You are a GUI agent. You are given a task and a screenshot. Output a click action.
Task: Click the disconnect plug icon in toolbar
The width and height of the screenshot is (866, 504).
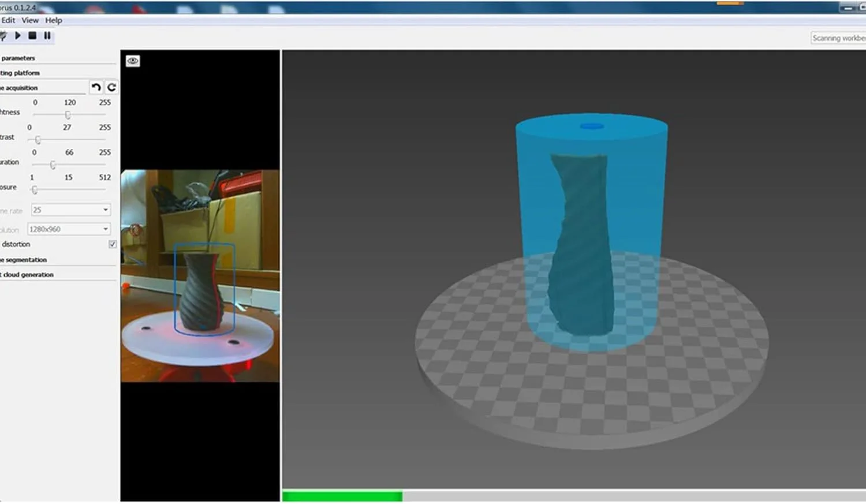coord(3,36)
